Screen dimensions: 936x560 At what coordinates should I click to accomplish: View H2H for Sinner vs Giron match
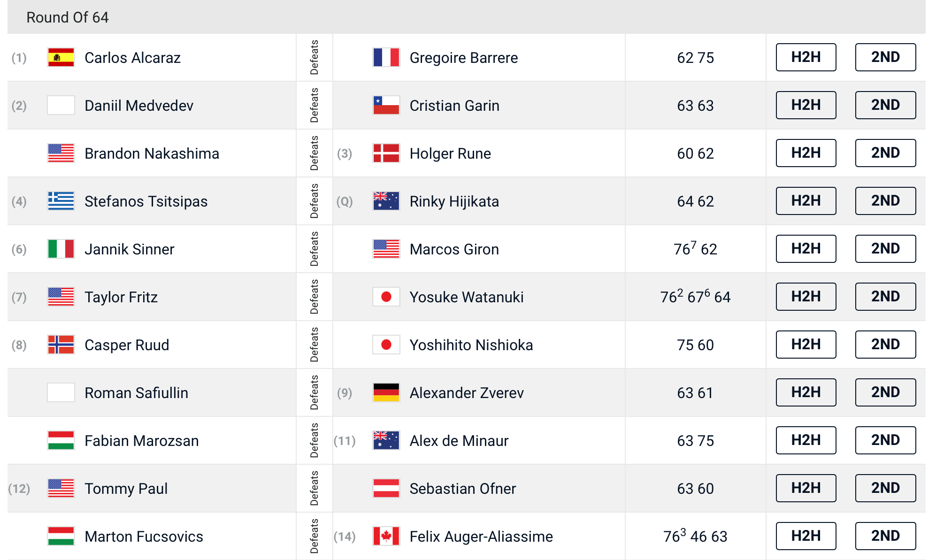point(806,249)
